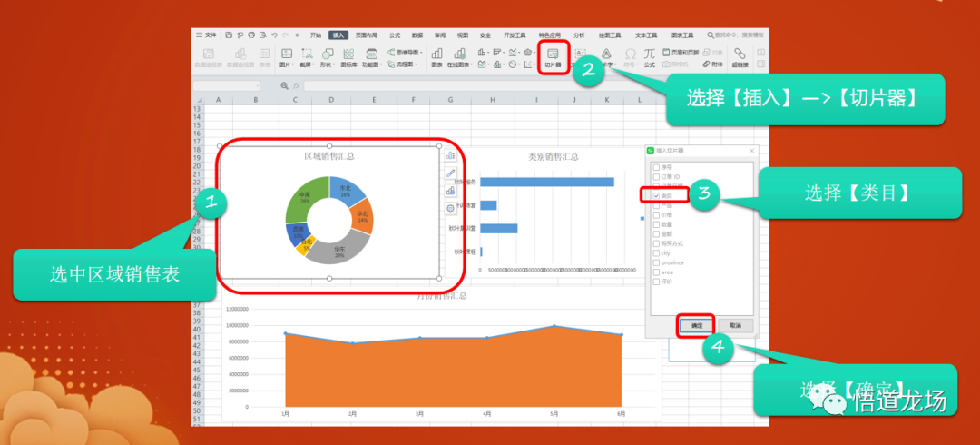Switch to the 审阅 tab
Image resolution: width=980 pixels, height=445 pixels.
(x=440, y=35)
